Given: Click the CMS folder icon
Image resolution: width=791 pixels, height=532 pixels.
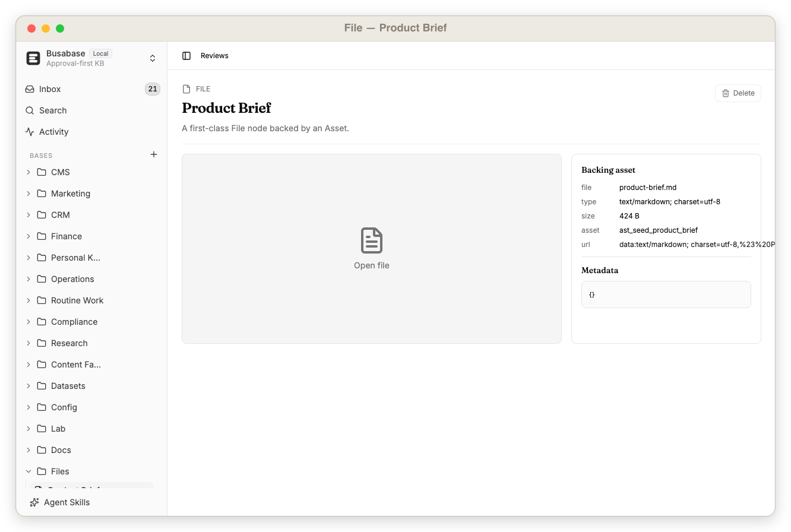Looking at the screenshot, I should point(42,172).
